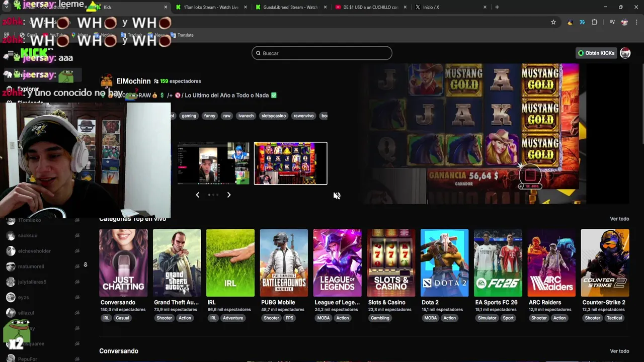Viewport: 644px width, 362px height.
Task: Click the Kick hamburger sidebar menu icon
Action: (x=10, y=53)
